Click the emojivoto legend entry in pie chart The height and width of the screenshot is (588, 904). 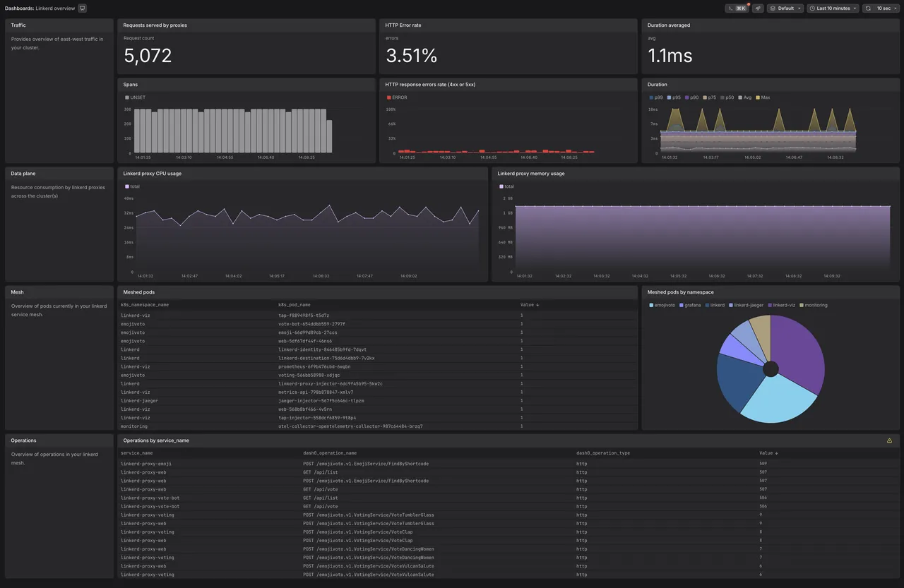click(662, 305)
